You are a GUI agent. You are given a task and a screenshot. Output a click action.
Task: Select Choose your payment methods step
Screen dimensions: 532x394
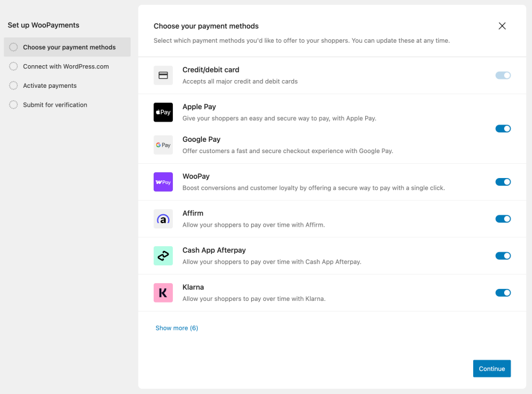[69, 47]
